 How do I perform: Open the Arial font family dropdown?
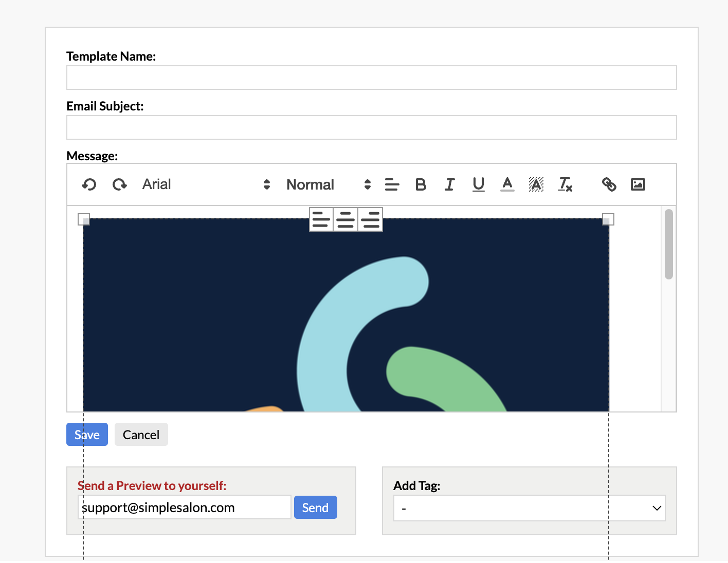click(206, 184)
